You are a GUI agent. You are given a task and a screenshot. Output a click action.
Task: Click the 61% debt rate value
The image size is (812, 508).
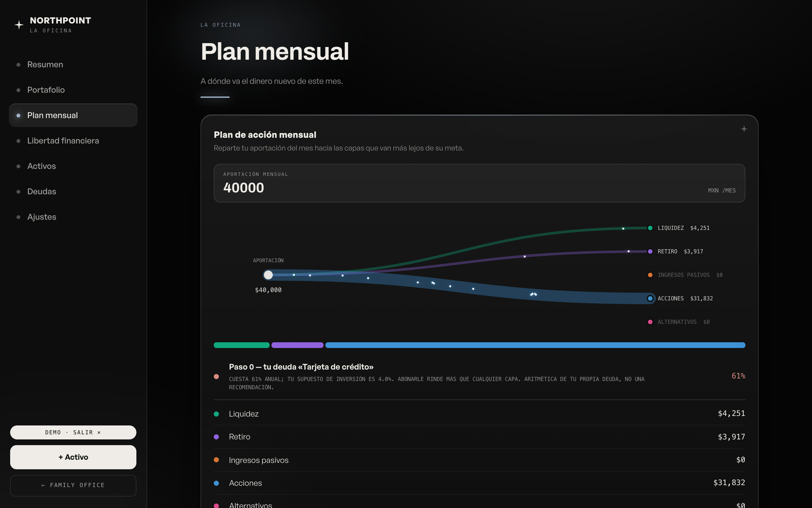pyautogui.click(x=738, y=376)
